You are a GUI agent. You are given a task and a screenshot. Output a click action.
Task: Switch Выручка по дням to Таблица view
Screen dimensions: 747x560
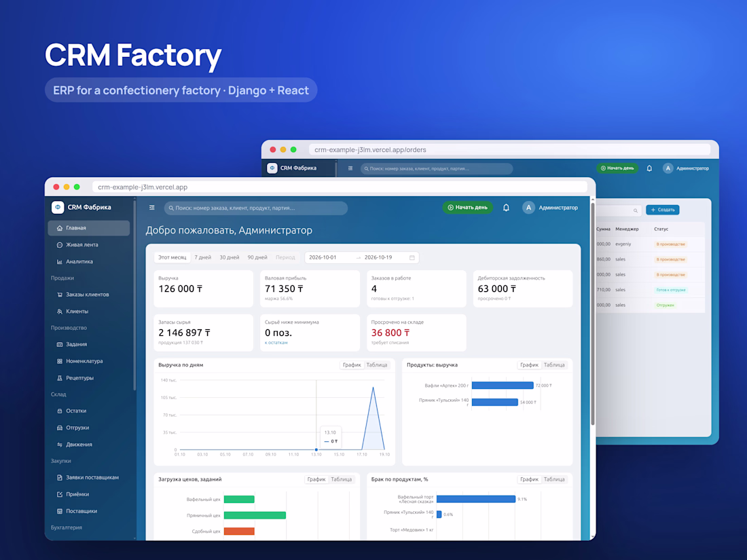coord(377,365)
